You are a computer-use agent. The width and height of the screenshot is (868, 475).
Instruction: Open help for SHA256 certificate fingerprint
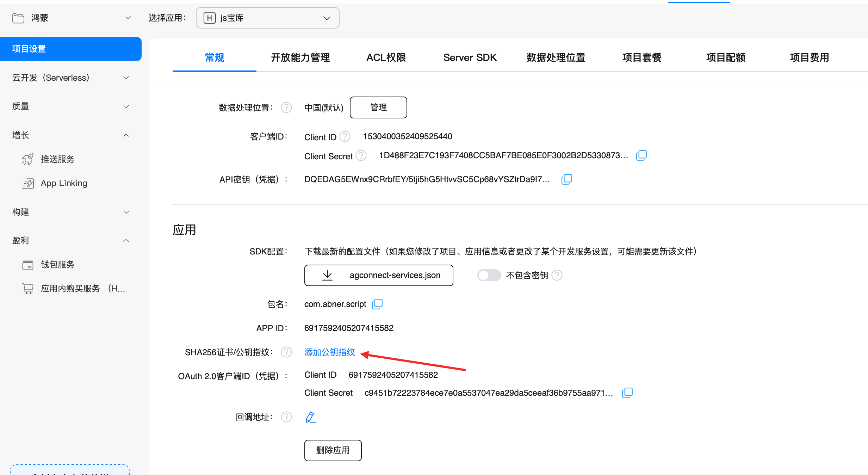tap(286, 352)
